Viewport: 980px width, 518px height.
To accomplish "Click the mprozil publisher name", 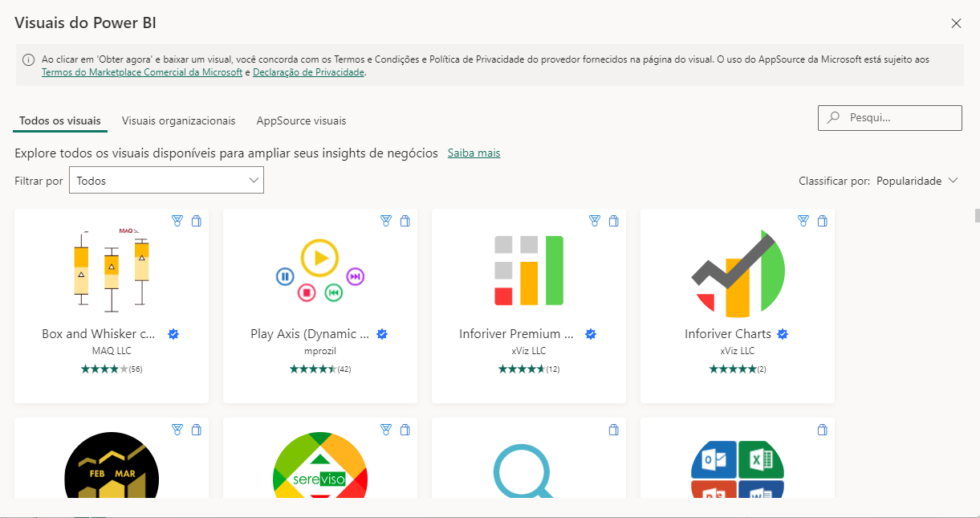I will tap(320, 351).
